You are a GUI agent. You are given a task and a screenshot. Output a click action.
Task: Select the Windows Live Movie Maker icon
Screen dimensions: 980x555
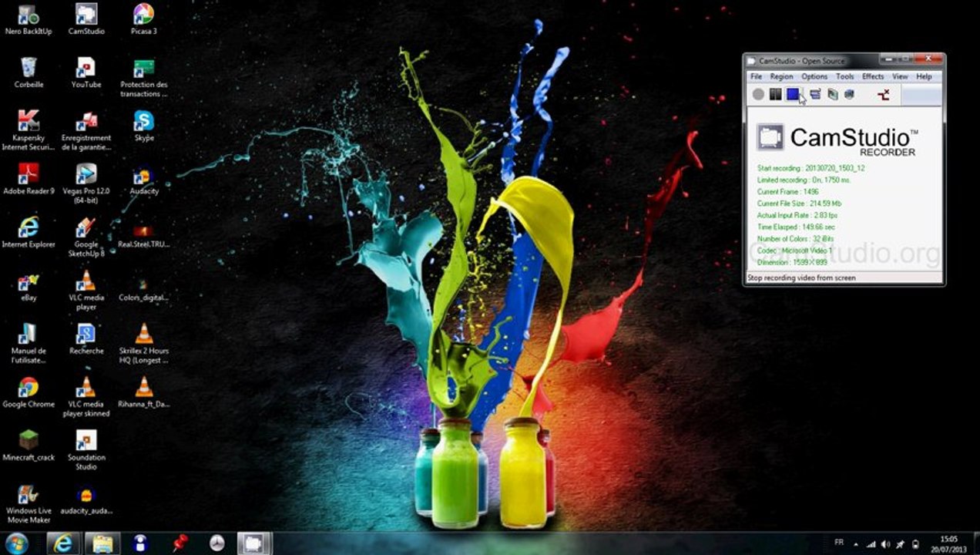tap(29, 503)
